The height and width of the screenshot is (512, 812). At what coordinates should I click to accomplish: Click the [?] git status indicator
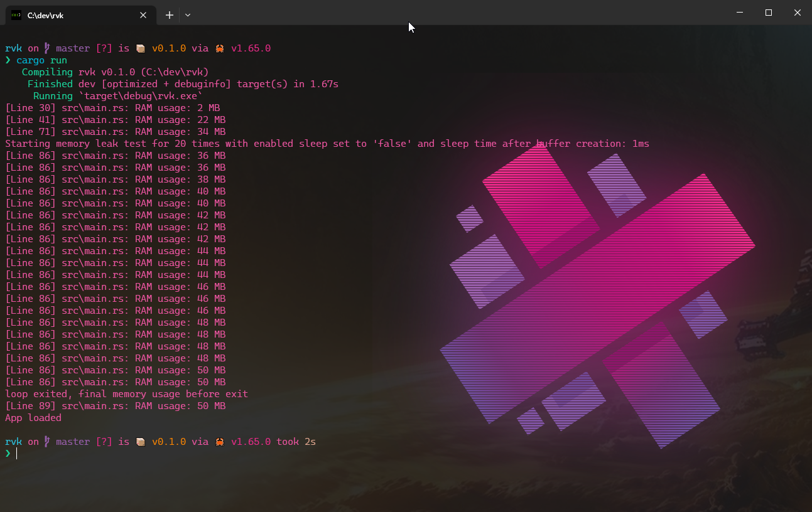point(104,48)
